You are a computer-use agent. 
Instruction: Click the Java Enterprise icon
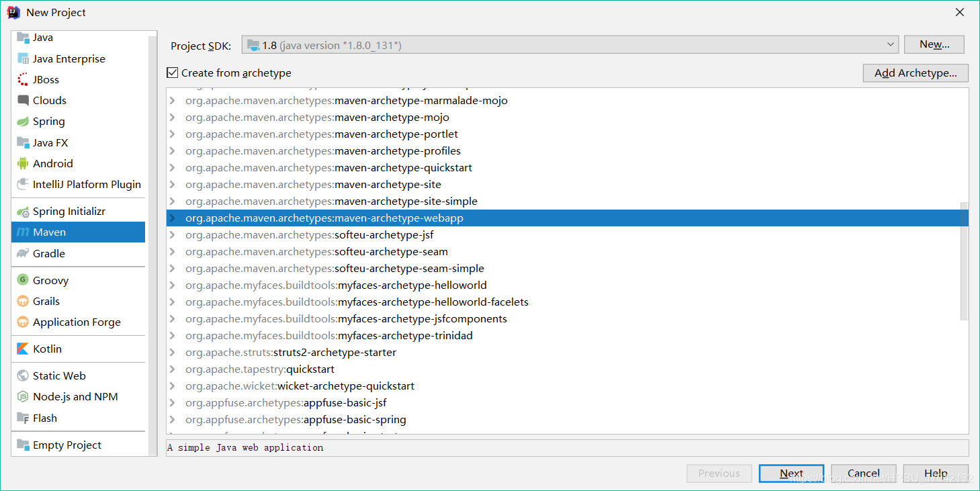(24, 58)
